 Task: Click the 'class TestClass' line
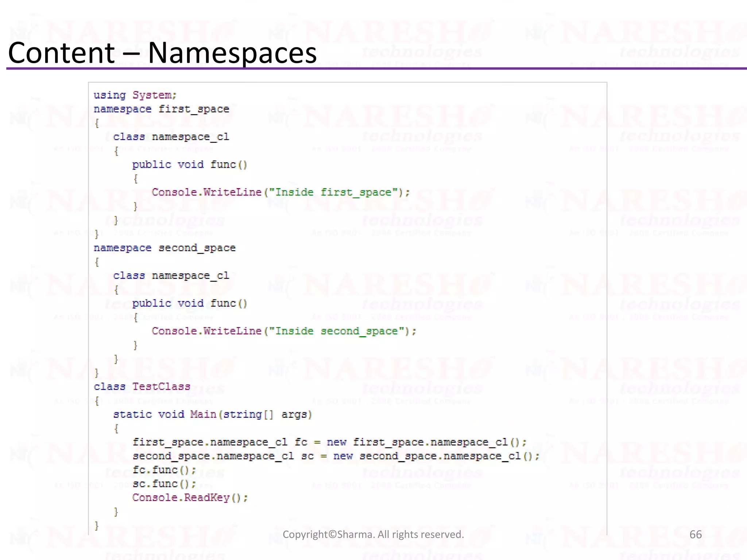[x=142, y=386]
